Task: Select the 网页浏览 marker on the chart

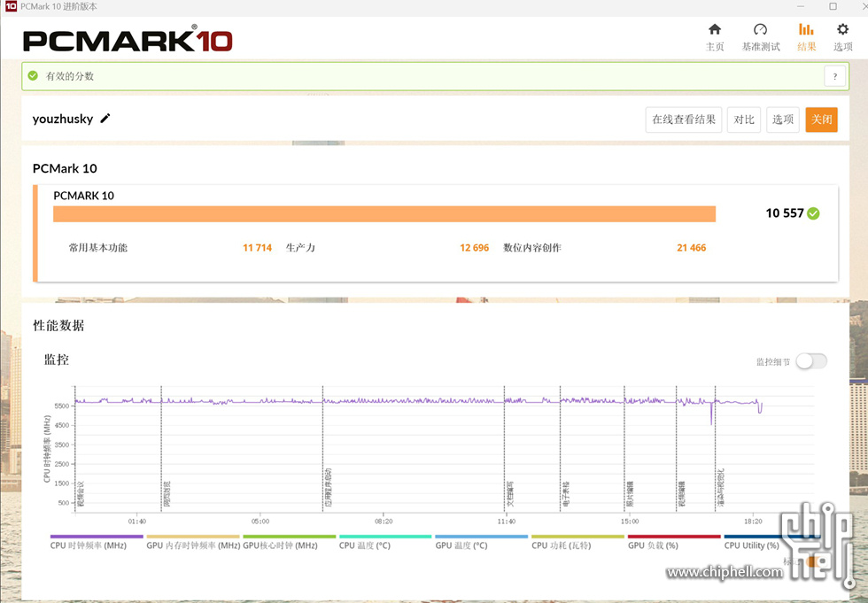Action: point(167,494)
